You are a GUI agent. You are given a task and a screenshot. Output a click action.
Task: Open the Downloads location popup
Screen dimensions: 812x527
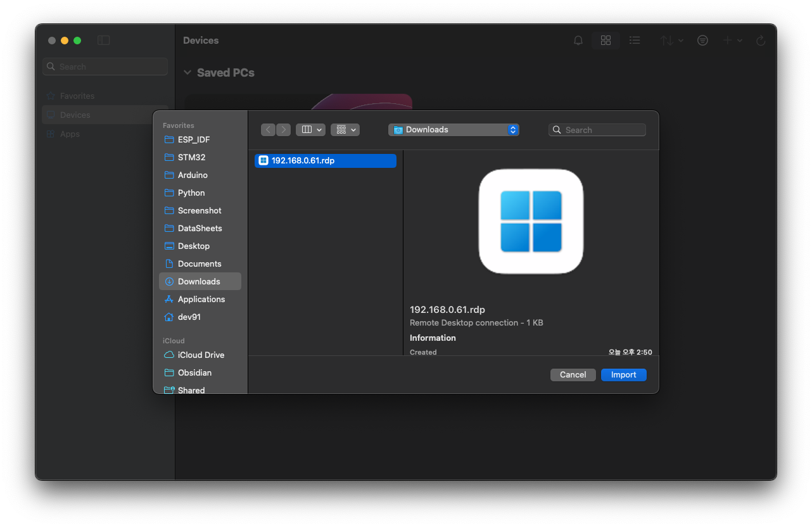click(454, 130)
